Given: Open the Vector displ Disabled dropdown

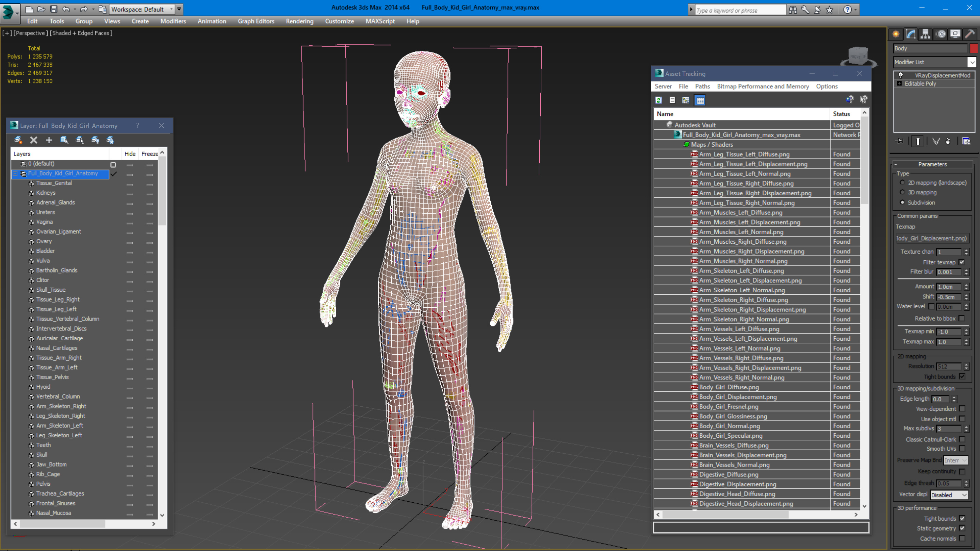Looking at the screenshot, I should coord(949,495).
